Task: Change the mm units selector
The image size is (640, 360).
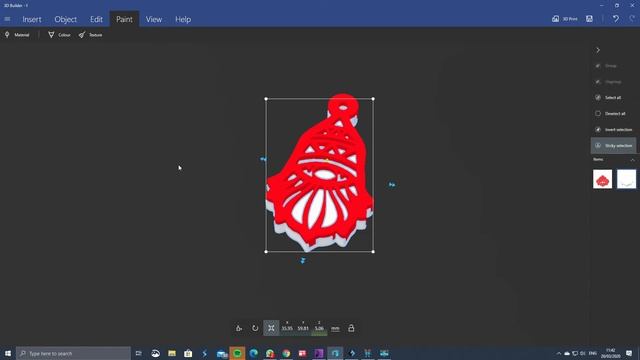Action: (x=335, y=328)
